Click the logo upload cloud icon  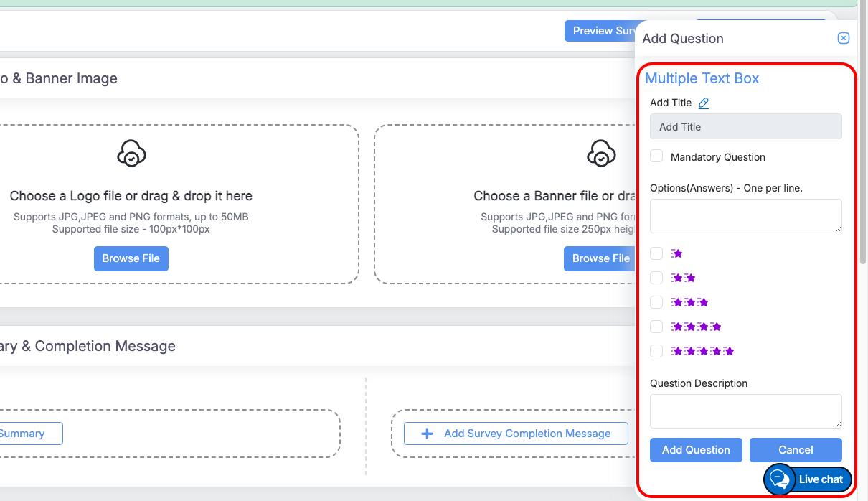coord(131,154)
